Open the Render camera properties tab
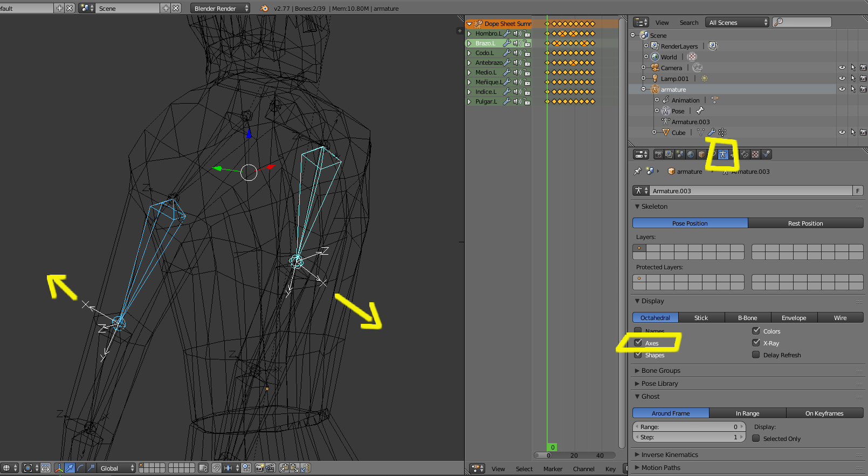868x476 pixels. (x=658, y=154)
